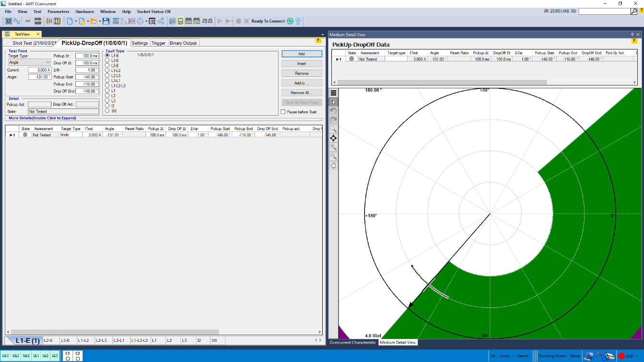Click the 'rel' mode toolbar icon
The image size is (644, 362).
(x=27, y=21)
